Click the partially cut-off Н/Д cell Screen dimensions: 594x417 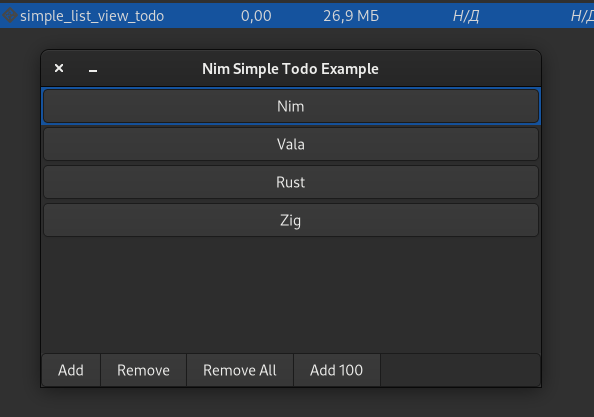(x=582, y=16)
